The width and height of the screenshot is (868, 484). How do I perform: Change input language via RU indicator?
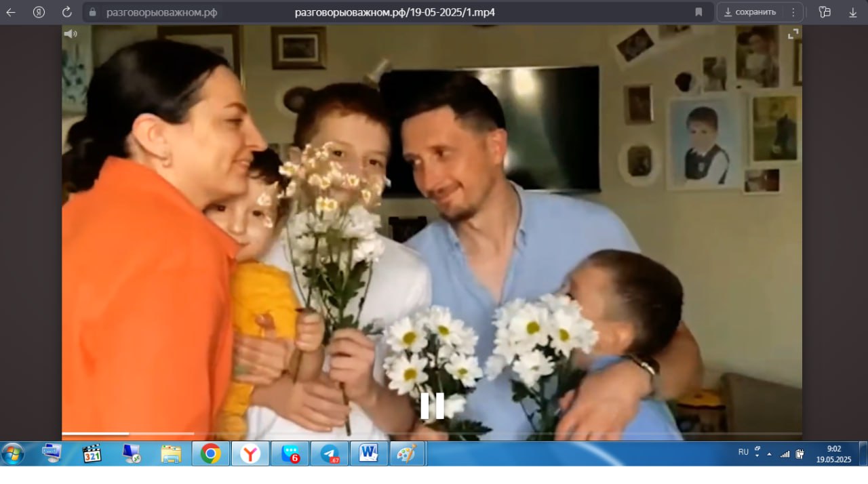tap(743, 451)
